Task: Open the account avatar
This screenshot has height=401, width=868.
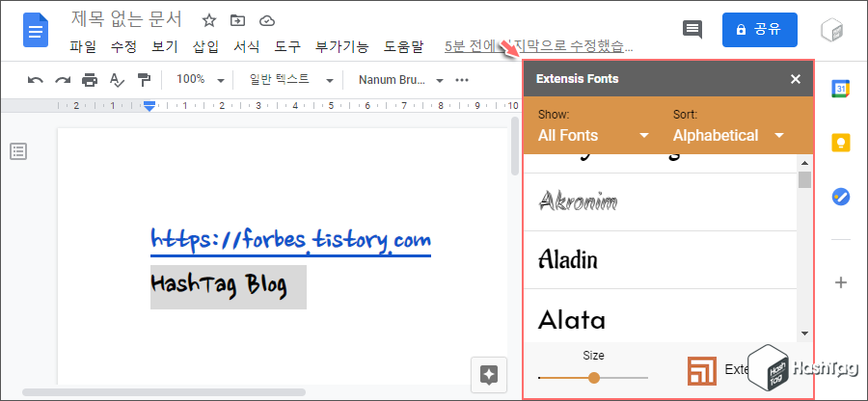Action: [833, 30]
